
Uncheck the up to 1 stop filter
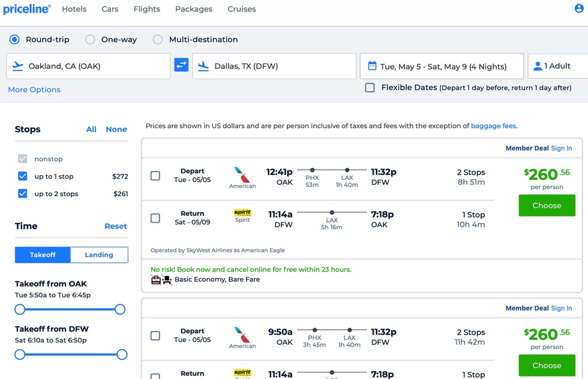pos(23,176)
